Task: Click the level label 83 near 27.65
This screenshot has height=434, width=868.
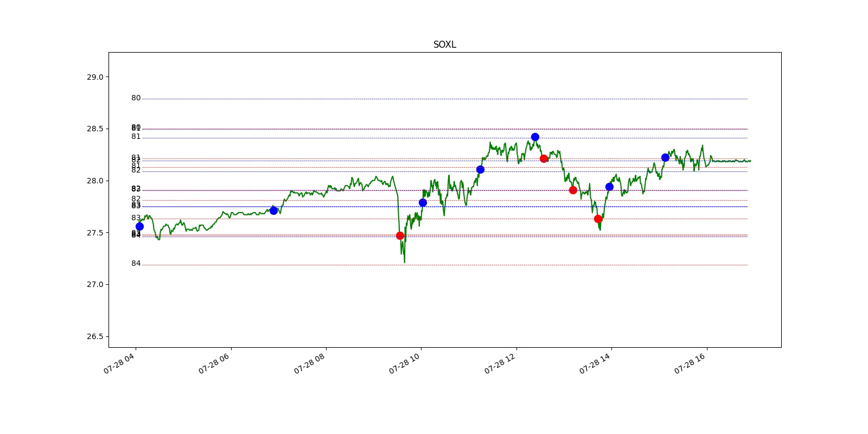Action: click(x=136, y=218)
